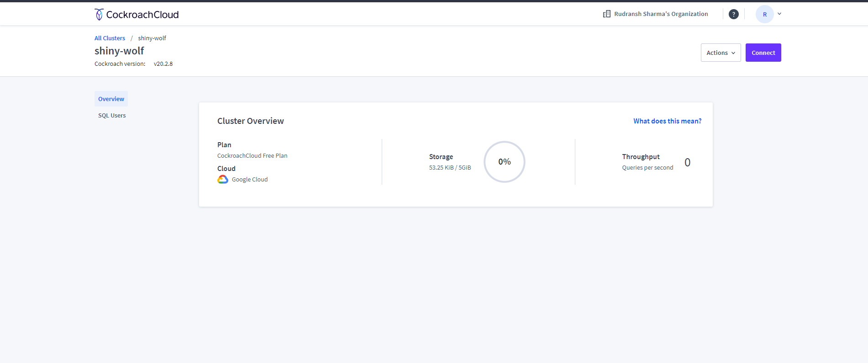Click the shiny-wolf breadcrumb text

click(152, 38)
